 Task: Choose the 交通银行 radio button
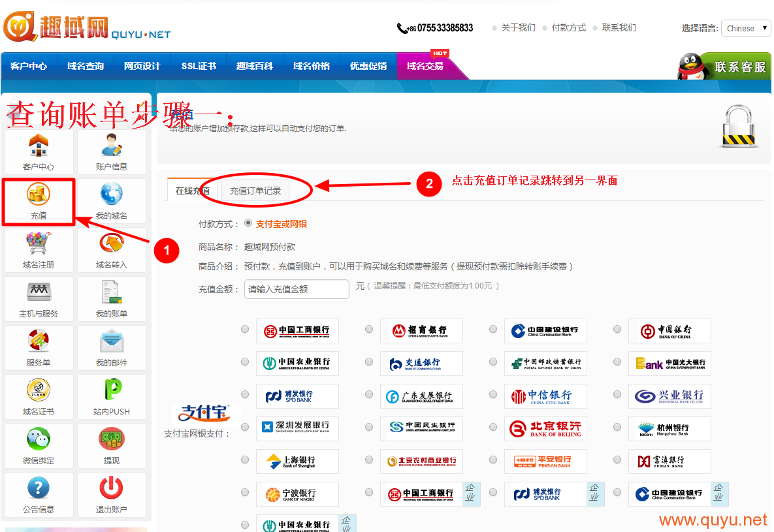tap(369, 362)
